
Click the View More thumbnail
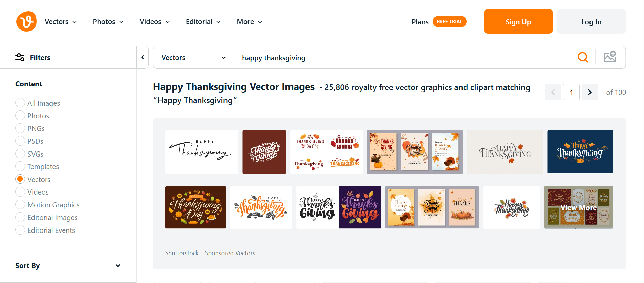[578, 207]
